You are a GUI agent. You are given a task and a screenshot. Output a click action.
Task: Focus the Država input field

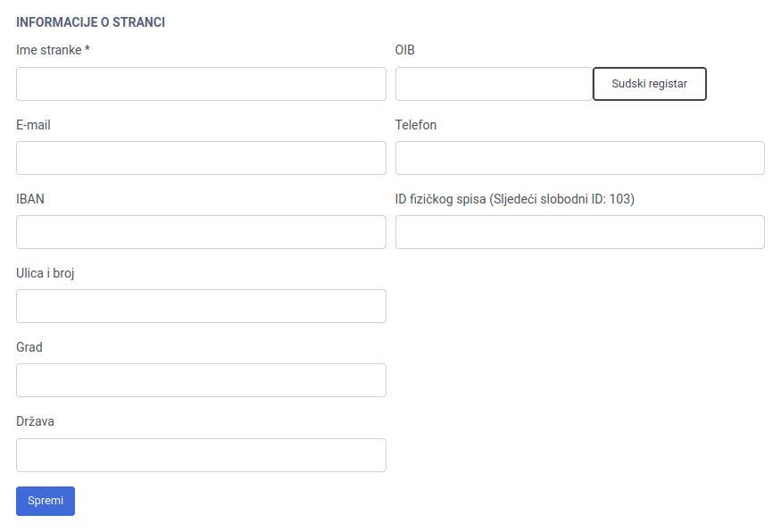click(201, 455)
